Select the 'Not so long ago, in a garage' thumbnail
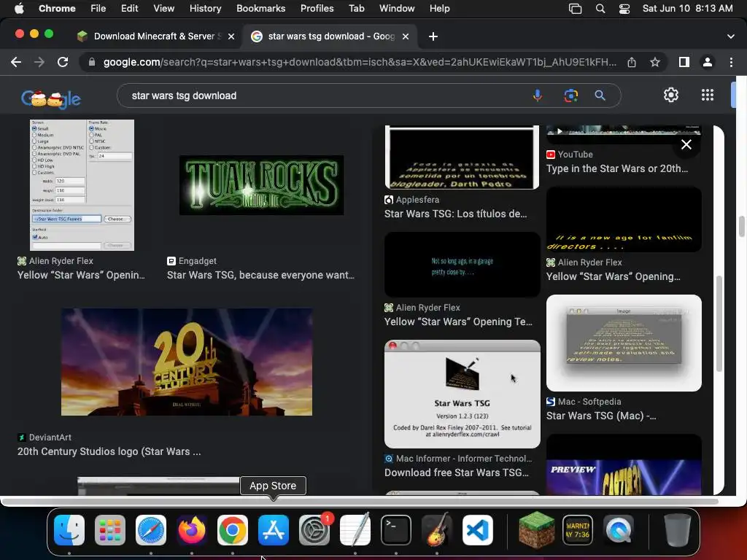This screenshot has height=560, width=747. coord(462,265)
